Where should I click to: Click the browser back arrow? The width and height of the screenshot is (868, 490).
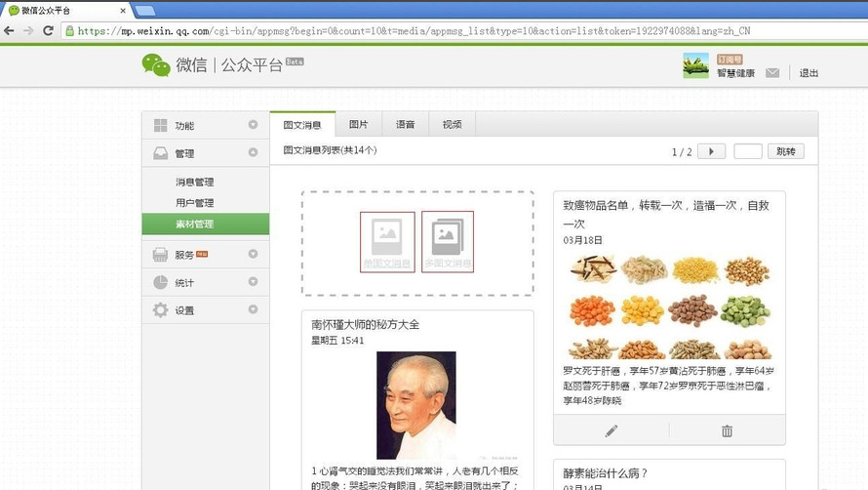pos(10,30)
